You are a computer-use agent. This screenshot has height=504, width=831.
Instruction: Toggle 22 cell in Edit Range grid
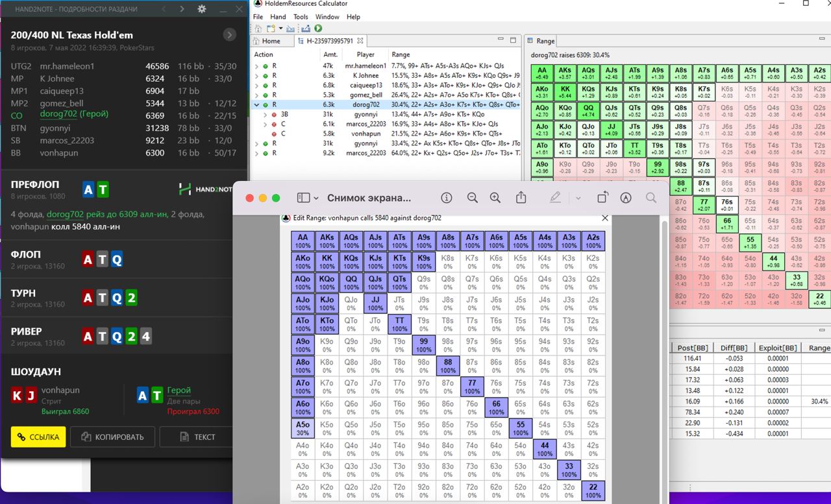click(x=593, y=491)
